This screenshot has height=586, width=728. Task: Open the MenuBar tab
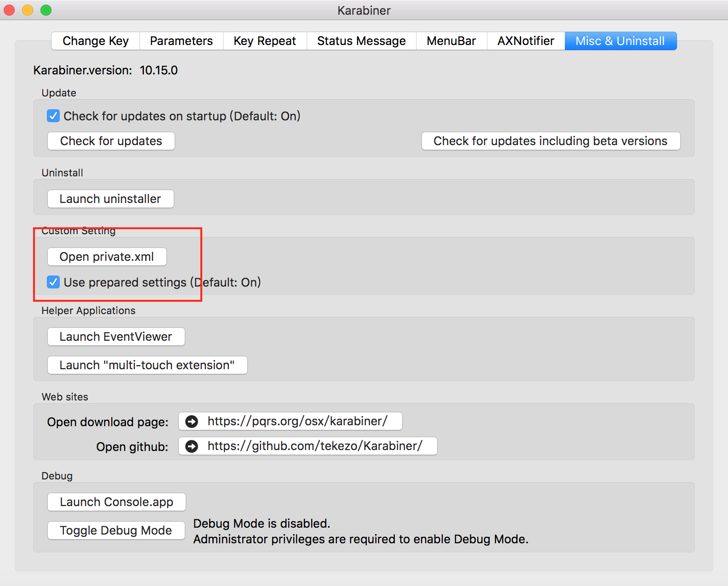click(x=451, y=41)
